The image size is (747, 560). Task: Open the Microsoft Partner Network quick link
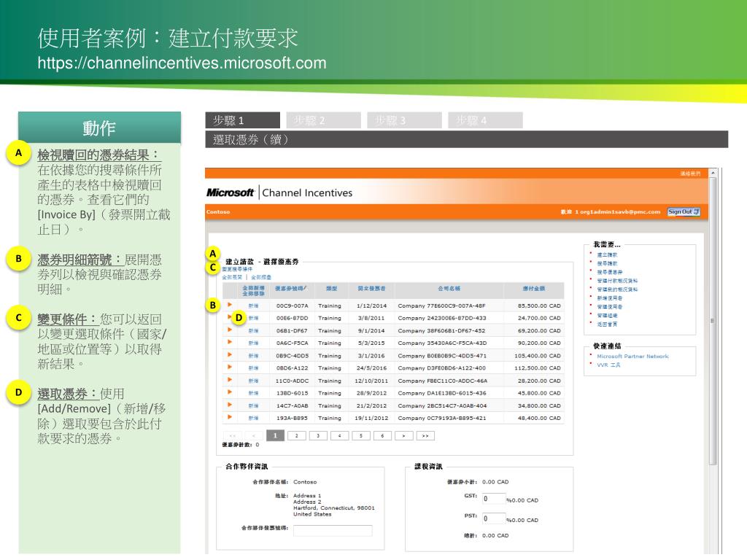point(632,356)
